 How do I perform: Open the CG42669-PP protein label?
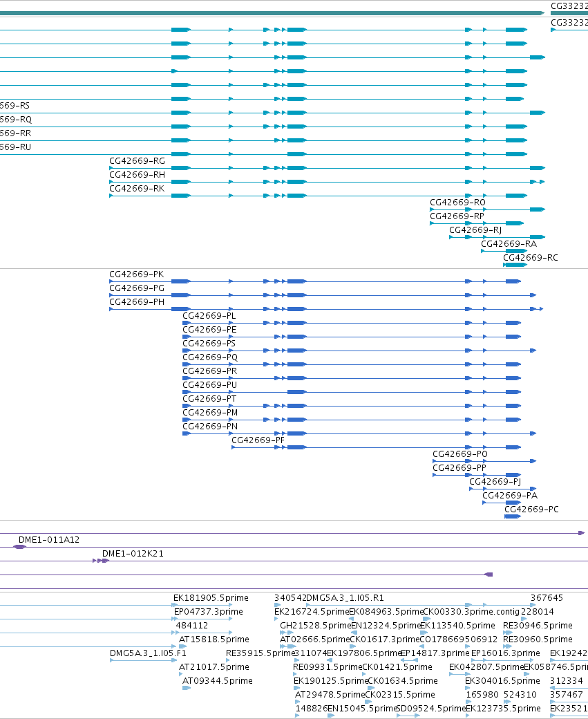[459, 467]
